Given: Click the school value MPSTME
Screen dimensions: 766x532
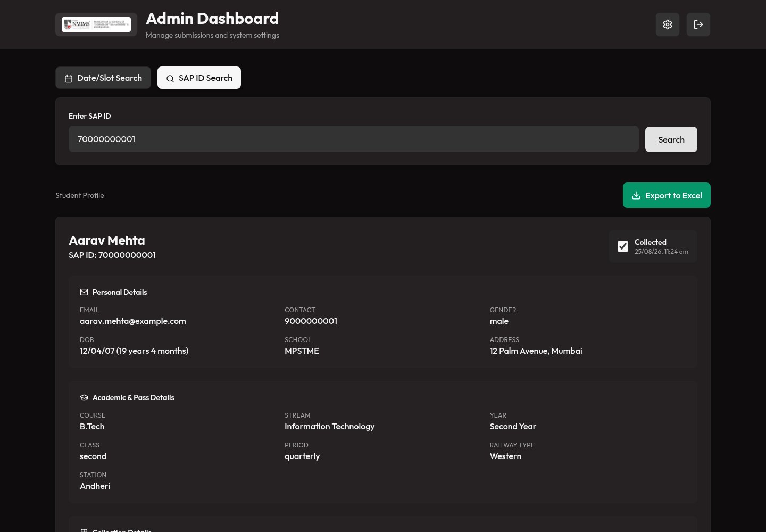Looking at the screenshot, I should pos(302,351).
